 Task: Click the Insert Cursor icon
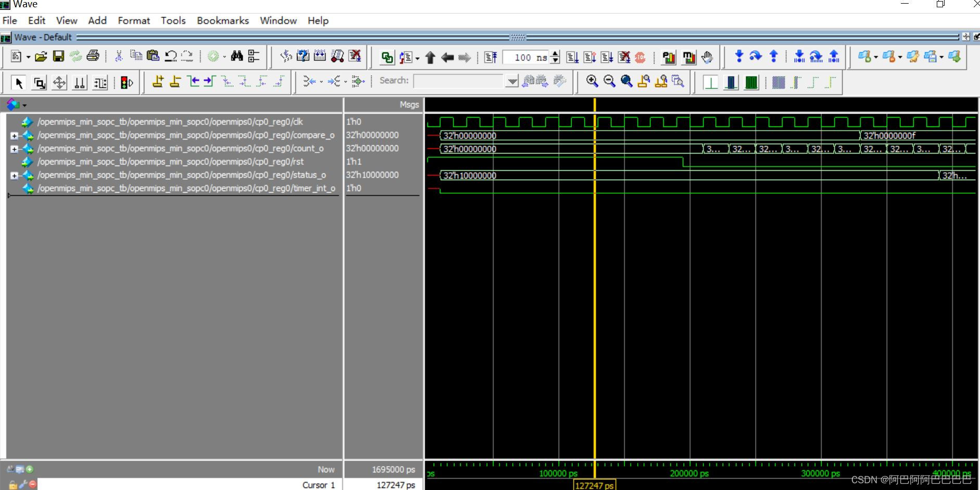(x=158, y=82)
